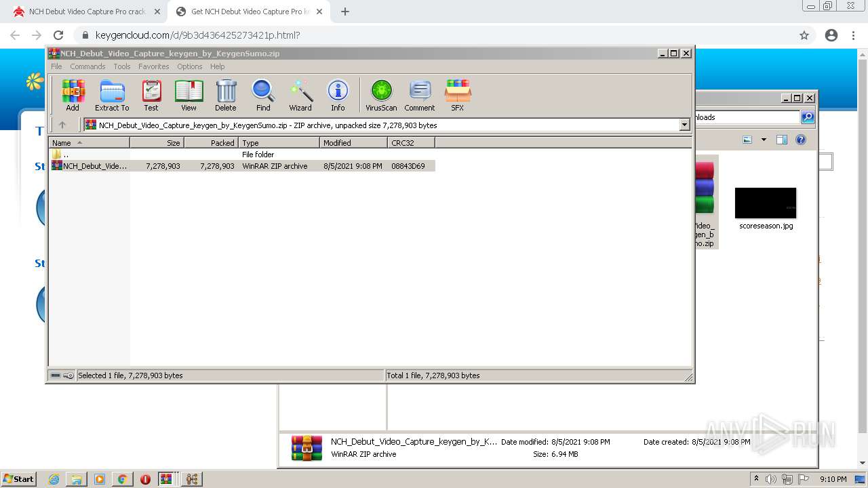Click the Find magnifier icon
This screenshot has height=488, width=868.
[263, 96]
